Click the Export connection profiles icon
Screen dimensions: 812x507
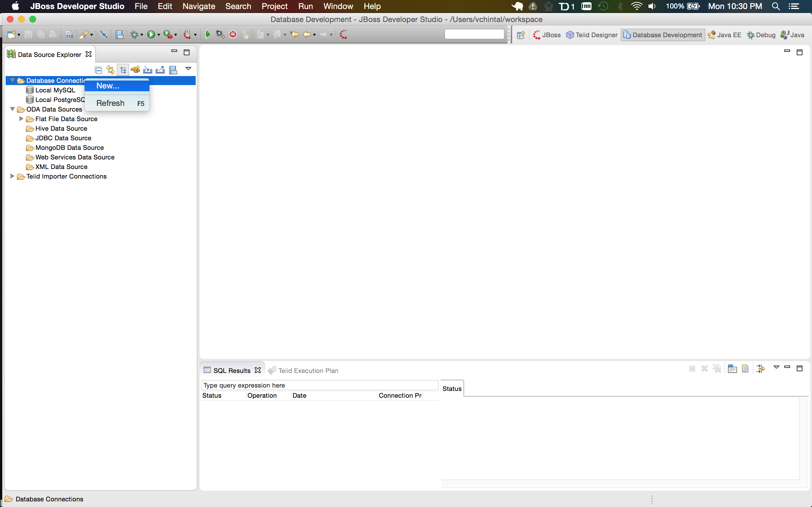click(160, 70)
